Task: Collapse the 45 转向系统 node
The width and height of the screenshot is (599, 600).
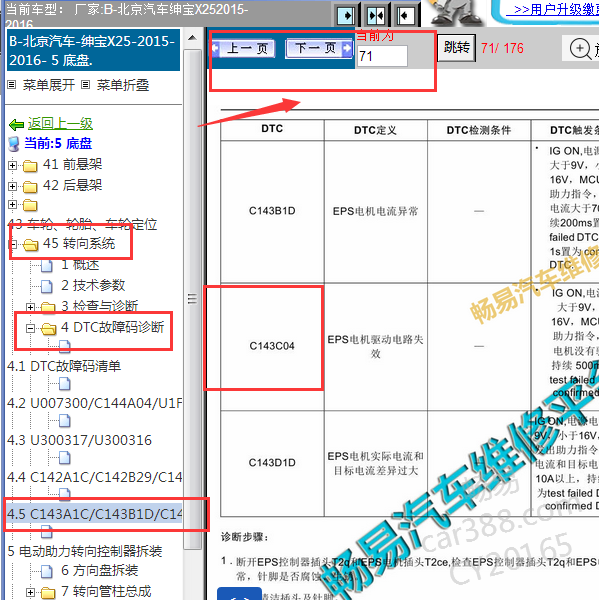Action: pyautogui.click(x=13, y=244)
